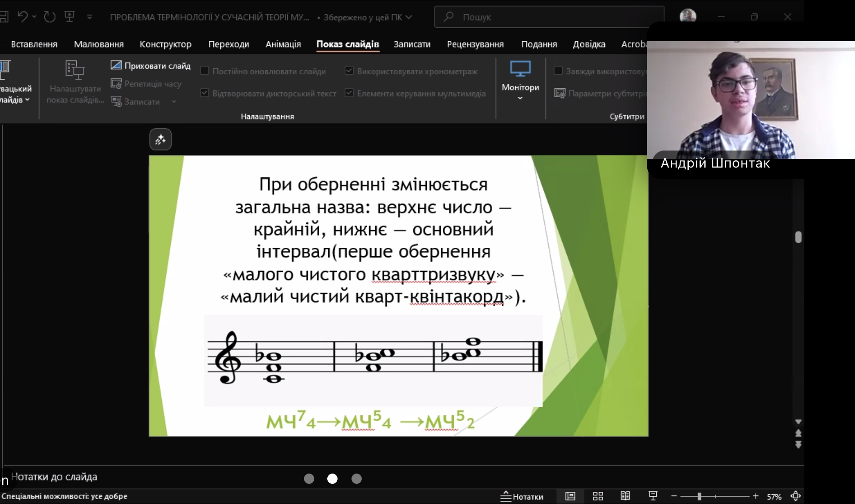The height and width of the screenshot is (504, 855).
Task: Expand the 'Збережено у цей ПК' dropdown
Action: (x=409, y=17)
